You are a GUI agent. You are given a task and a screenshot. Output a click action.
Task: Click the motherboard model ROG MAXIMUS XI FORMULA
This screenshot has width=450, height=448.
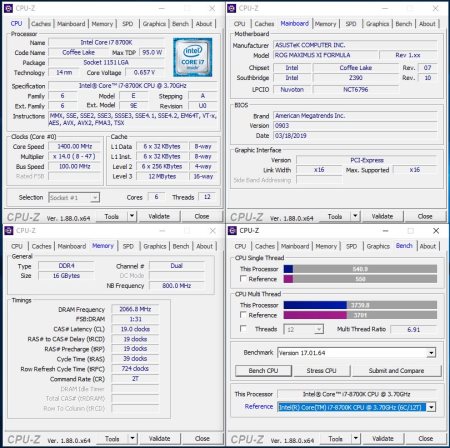click(326, 55)
